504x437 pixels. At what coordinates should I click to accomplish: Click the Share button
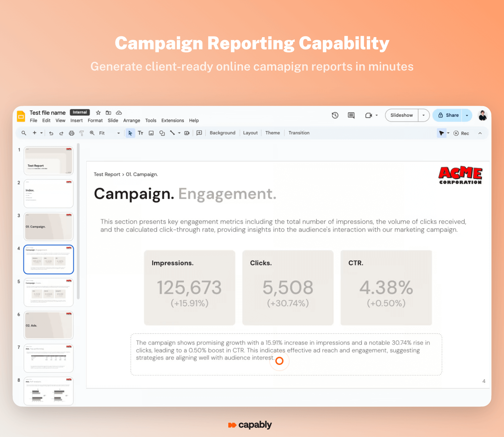pos(448,115)
